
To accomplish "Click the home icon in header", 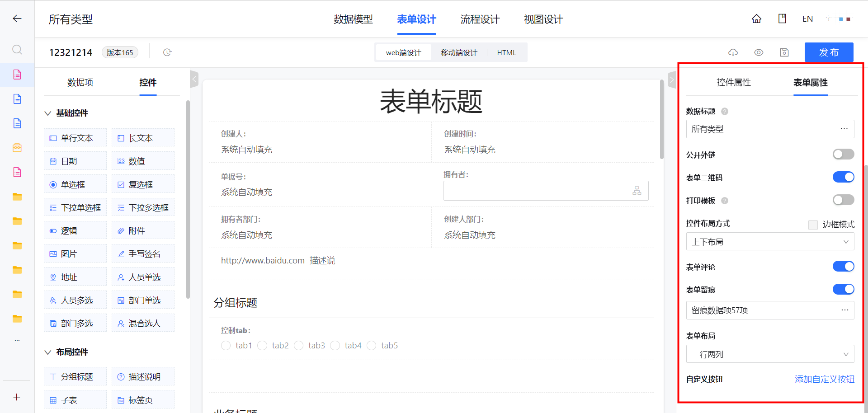I will click(756, 19).
